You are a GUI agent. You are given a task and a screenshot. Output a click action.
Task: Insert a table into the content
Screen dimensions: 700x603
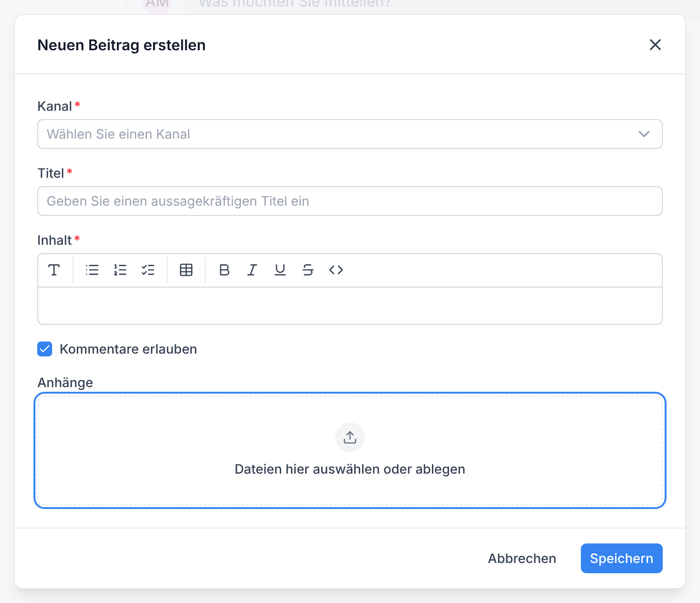coord(186,270)
